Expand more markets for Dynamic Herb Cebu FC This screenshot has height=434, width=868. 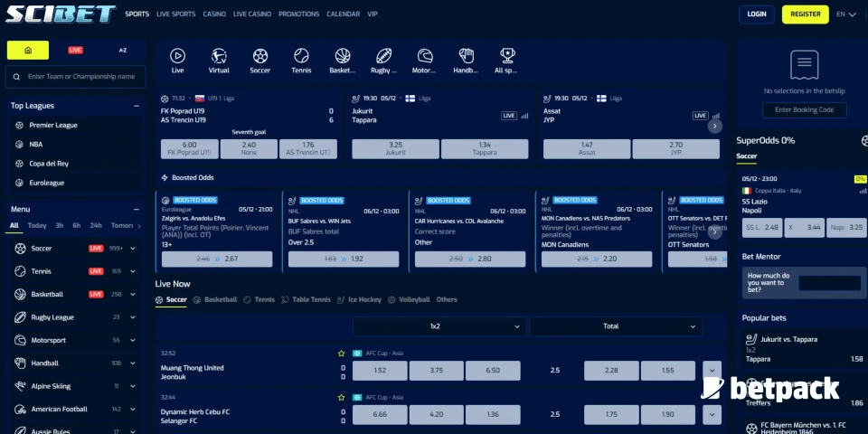click(712, 415)
